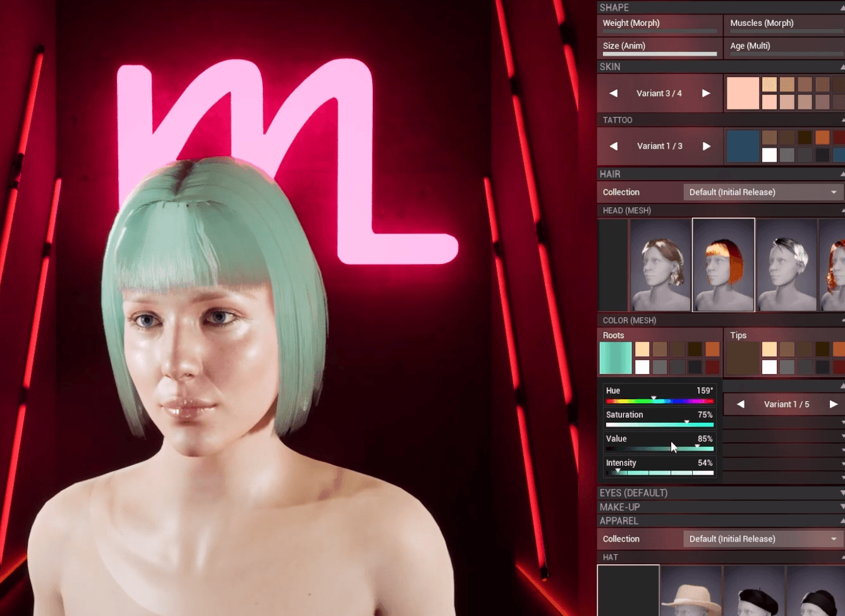Screen dimensions: 845x616
Task: Go to next skin variant
Action: pos(706,93)
